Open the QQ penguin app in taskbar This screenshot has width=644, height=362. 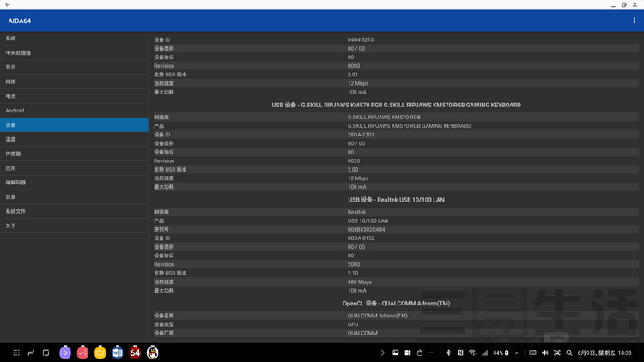153,353
